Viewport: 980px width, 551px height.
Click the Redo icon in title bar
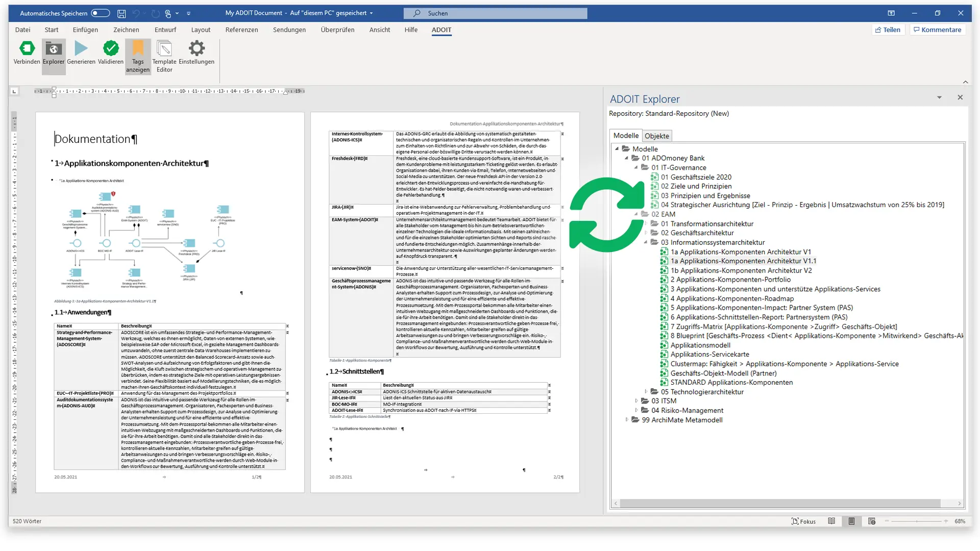(x=155, y=13)
